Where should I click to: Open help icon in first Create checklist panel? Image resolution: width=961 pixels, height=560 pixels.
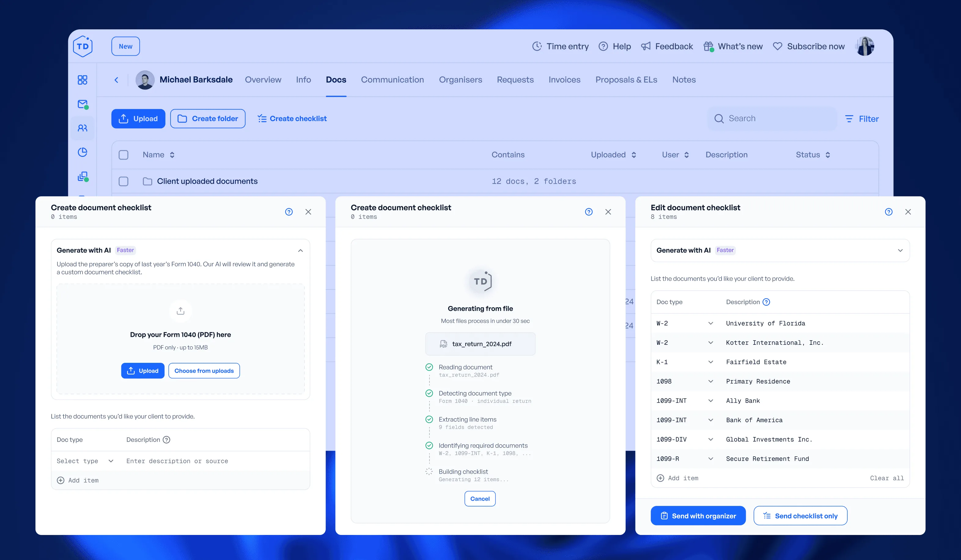click(x=289, y=212)
